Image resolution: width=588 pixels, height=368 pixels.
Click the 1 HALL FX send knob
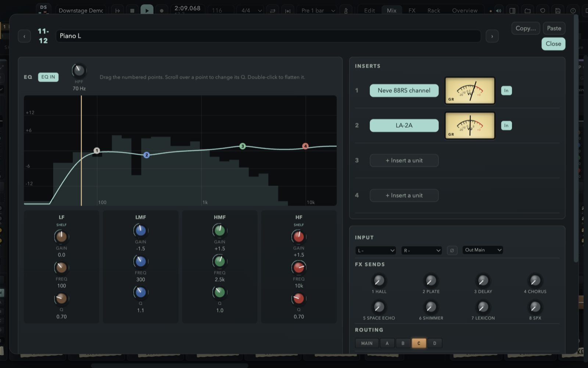pos(379,281)
